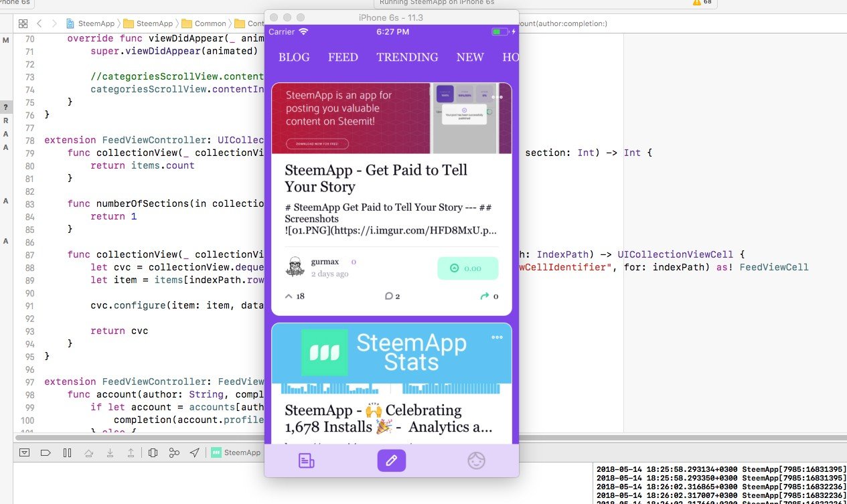The height and width of the screenshot is (504, 847).
Task: Open the gurmax author name
Action: point(325,262)
